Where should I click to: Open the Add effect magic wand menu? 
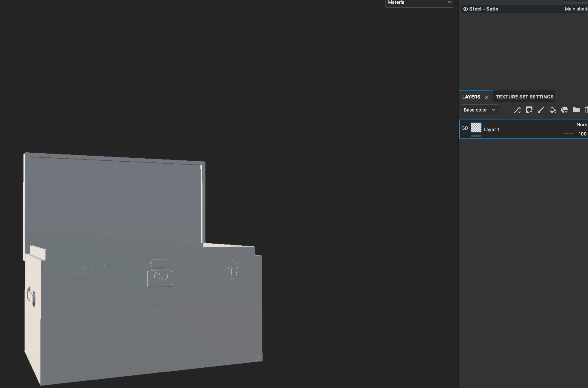pyautogui.click(x=517, y=110)
